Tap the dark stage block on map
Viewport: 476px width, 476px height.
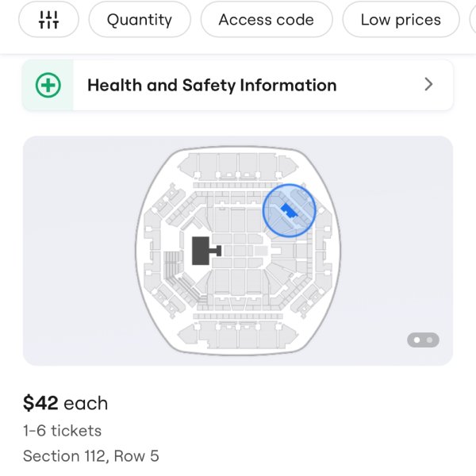(x=201, y=251)
